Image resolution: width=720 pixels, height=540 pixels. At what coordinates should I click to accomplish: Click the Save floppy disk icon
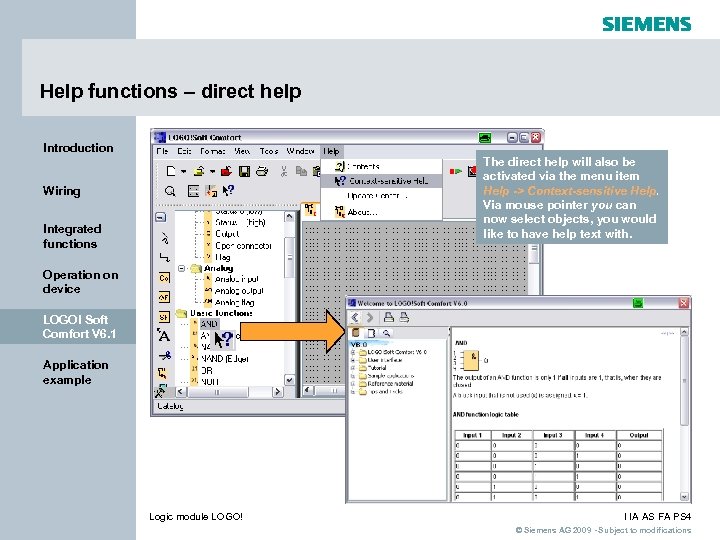click(x=244, y=171)
